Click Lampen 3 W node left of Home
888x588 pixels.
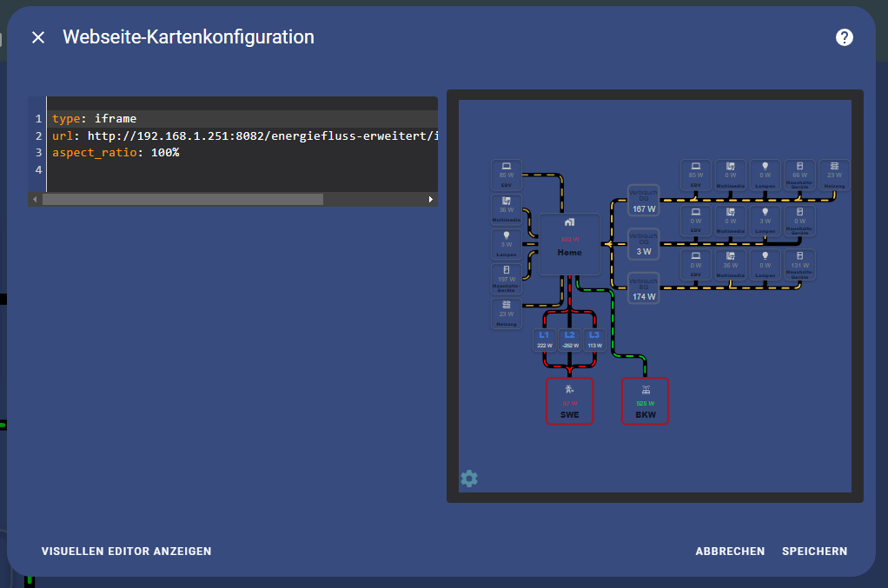(507, 244)
